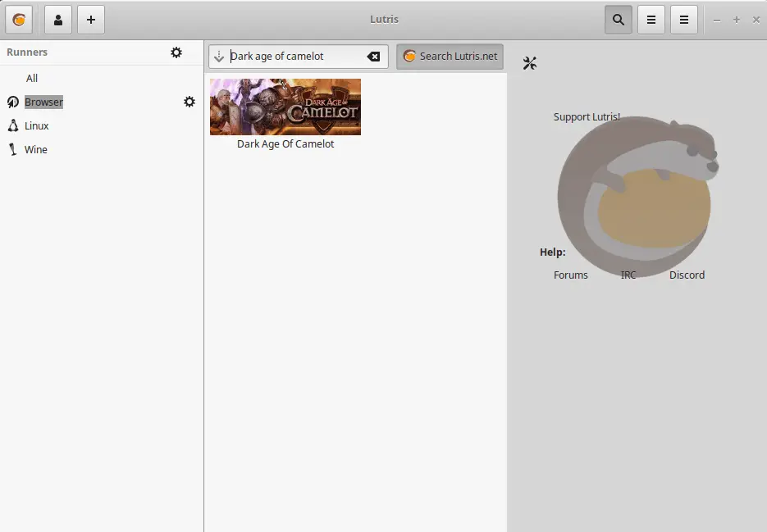Viewport: 767px width, 532px height.
Task: Click the search field containing 'Dark age of camelot'
Action: click(299, 57)
